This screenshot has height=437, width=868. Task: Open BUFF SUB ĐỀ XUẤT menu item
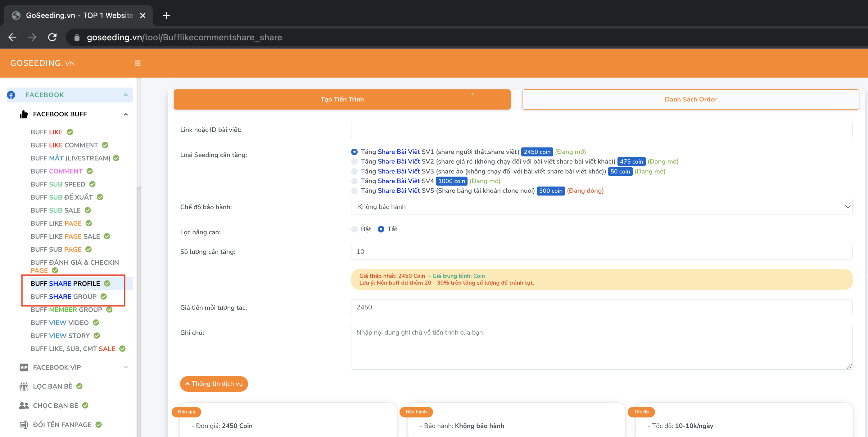coord(62,197)
